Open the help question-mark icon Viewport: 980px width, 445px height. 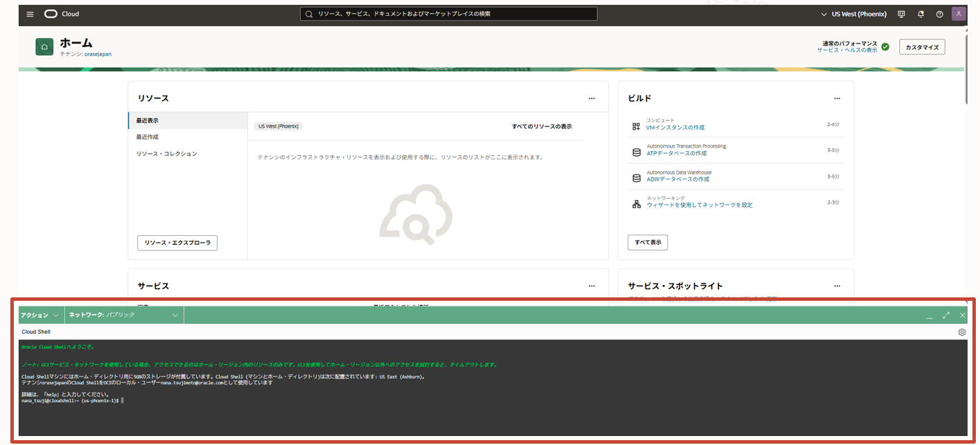(939, 13)
